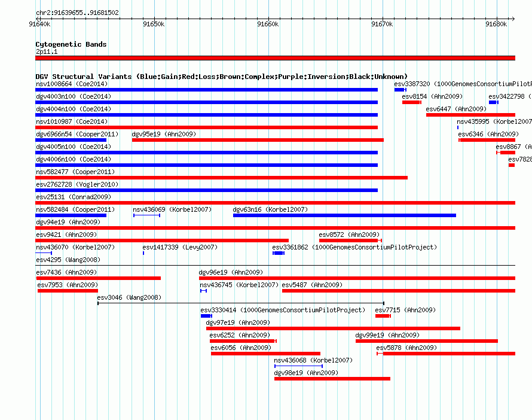
Task: Click the 91680k ruler position
Action: [496, 24]
